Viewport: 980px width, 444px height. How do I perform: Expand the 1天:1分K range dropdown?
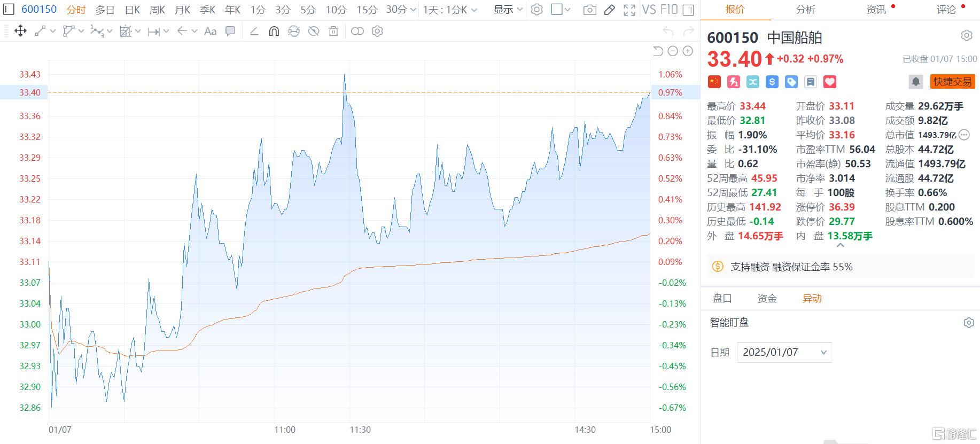(x=450, y=10)
